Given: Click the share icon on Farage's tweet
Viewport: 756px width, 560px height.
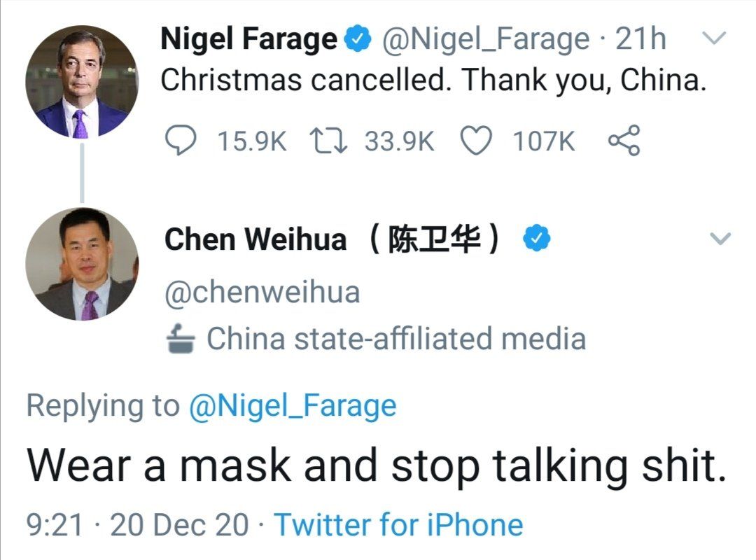Looking at the screenshot, I should [x=623, y=141].
